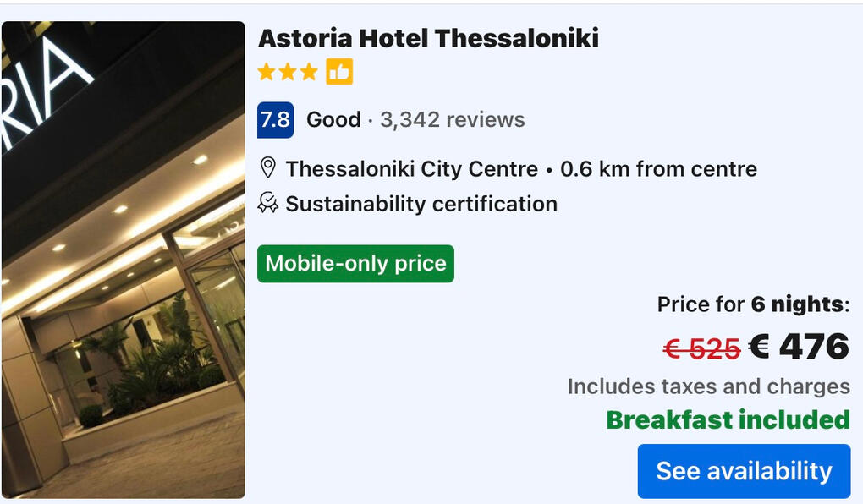Viewport: 863px width, 504px height.
Task: Click the hotel entrance photo thumbnail
Action: click(123, 259)
